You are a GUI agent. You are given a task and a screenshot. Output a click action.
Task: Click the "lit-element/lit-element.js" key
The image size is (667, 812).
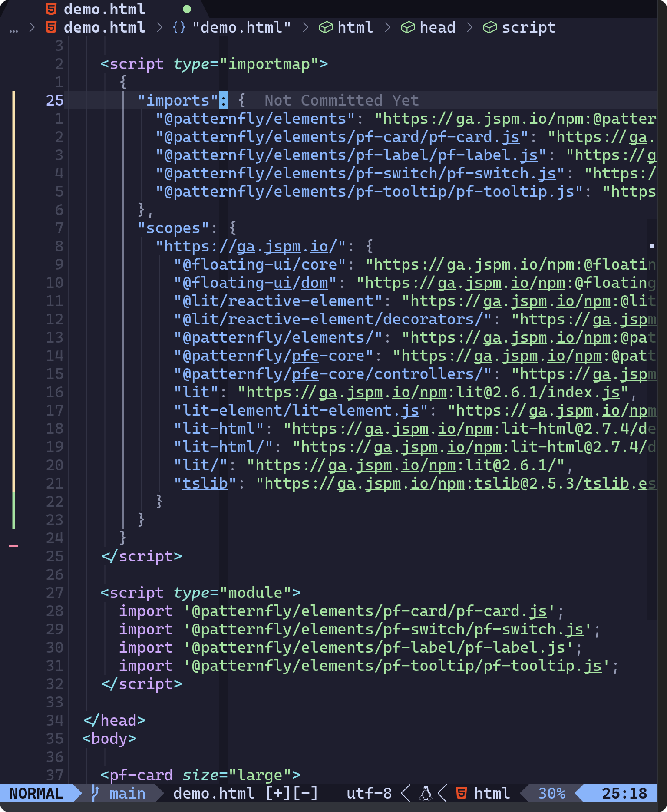pos(301,410)
